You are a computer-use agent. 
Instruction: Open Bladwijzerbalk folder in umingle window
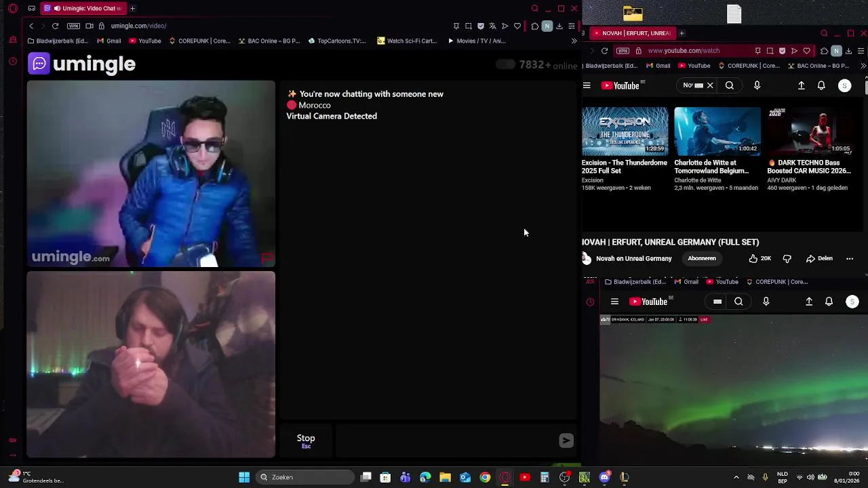(58, 41)
